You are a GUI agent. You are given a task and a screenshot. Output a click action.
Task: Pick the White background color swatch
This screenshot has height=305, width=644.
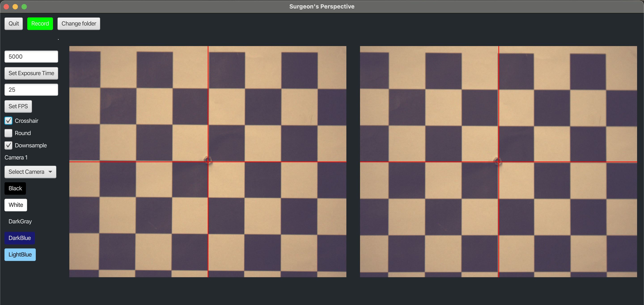[16, 205]
